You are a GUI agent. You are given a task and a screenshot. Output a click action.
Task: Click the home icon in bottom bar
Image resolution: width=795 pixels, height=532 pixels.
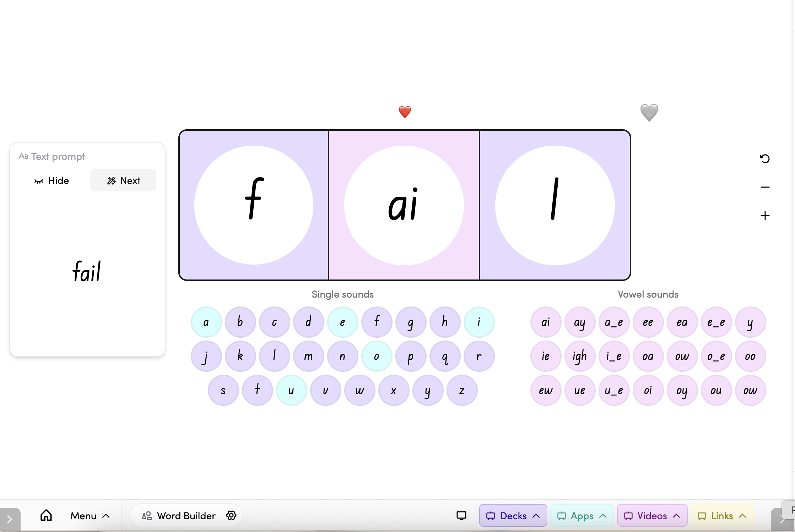46,515
